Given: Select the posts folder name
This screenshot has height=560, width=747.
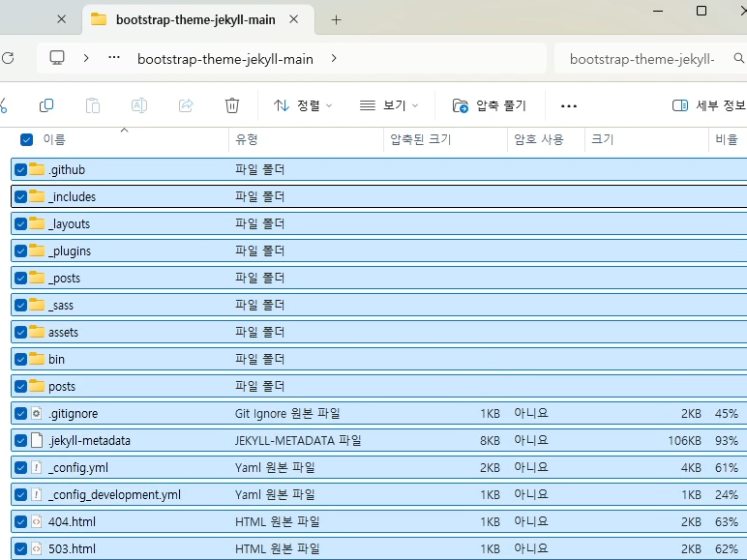Looking at the screenshot, I should tap(62, 387).
